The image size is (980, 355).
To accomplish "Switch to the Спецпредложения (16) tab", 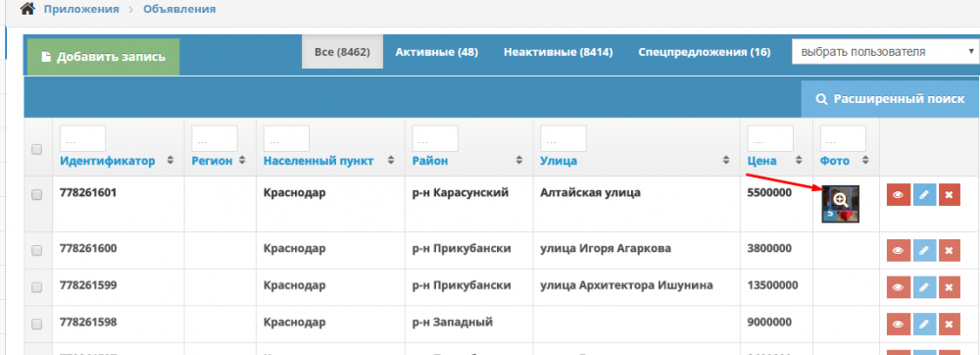I will coord(705,52).
